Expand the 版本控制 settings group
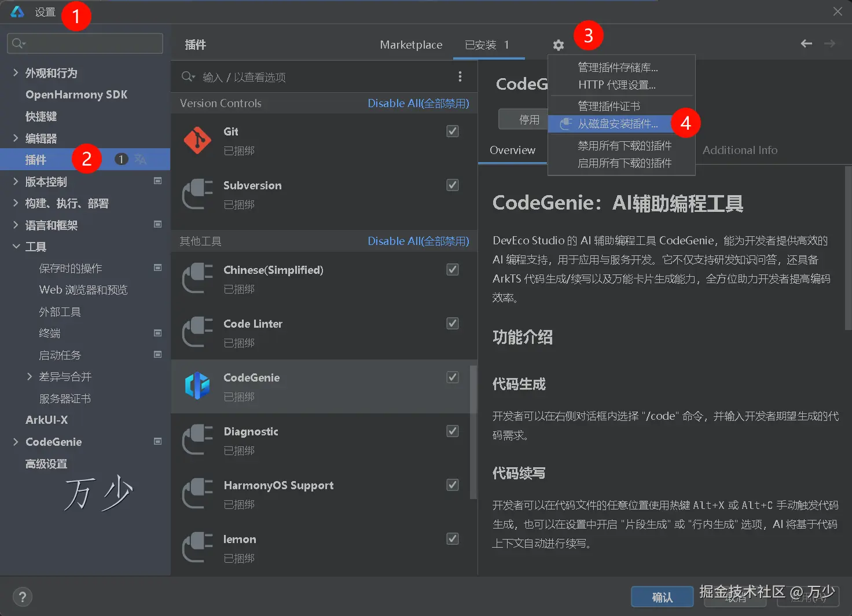This screenshot has height=616, width=852. coord(16,181)
